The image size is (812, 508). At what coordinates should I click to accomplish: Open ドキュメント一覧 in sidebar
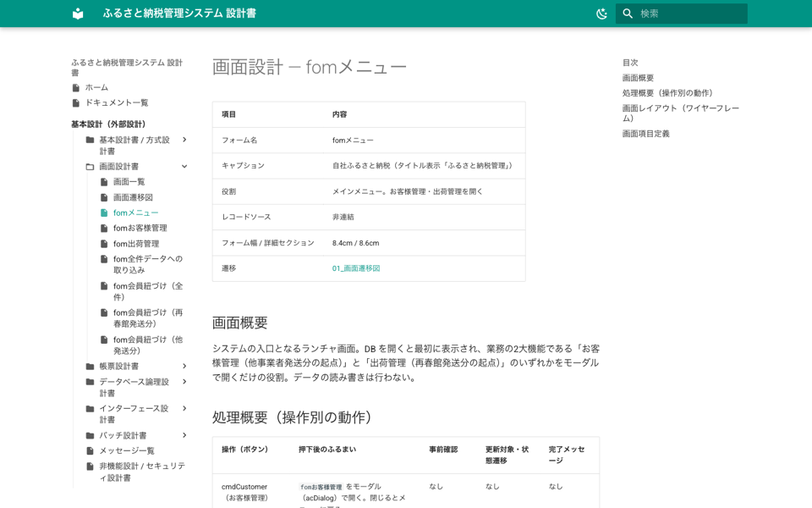tap(117, 102)
